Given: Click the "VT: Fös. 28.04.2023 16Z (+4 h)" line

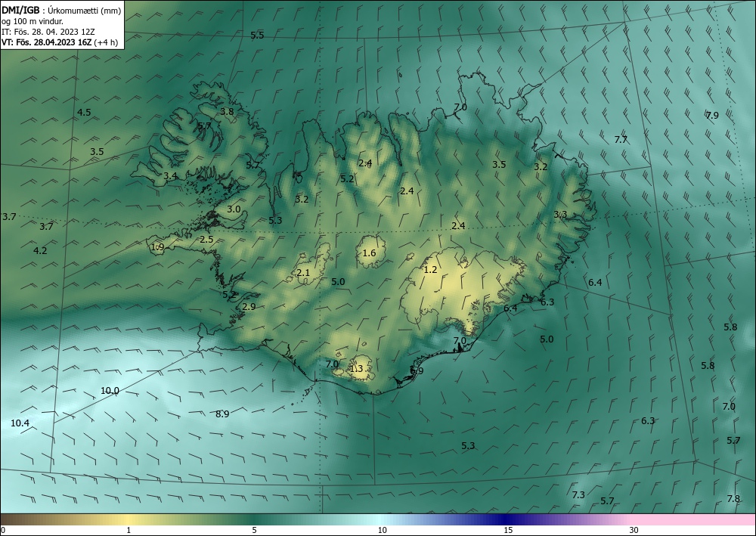Looking at the screenshot, I should (60, 42).
